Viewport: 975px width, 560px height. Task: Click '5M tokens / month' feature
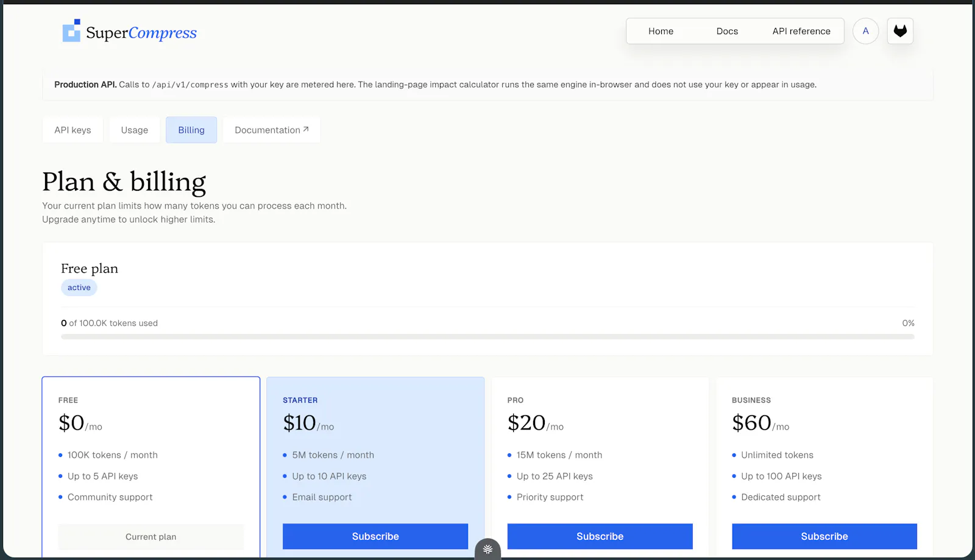(x=333, y=455)
